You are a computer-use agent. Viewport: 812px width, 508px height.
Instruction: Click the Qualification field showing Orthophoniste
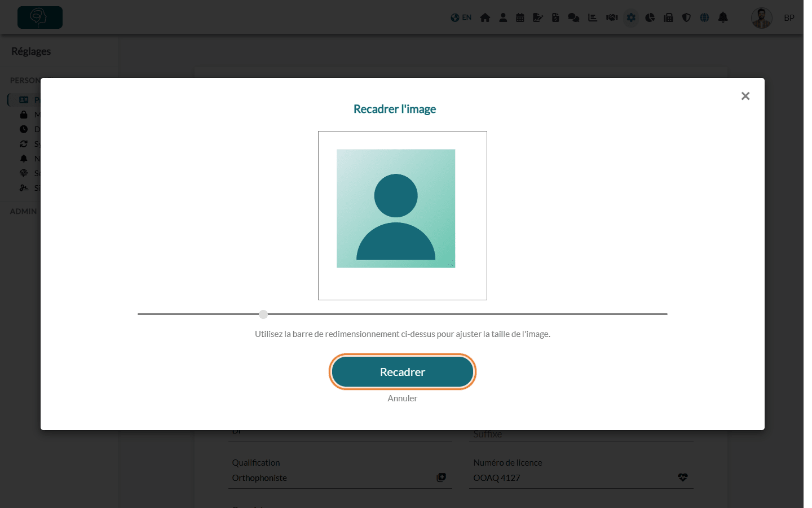[341, 478]
